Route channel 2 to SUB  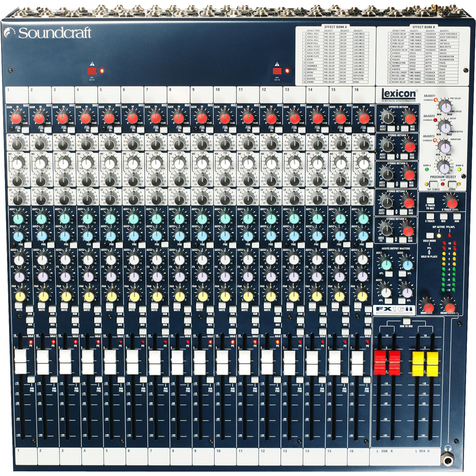coord(52,309)
